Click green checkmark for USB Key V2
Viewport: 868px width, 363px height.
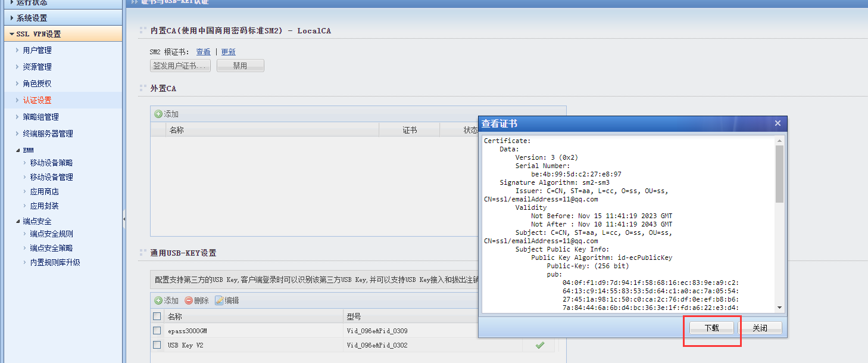coord(539,345)
